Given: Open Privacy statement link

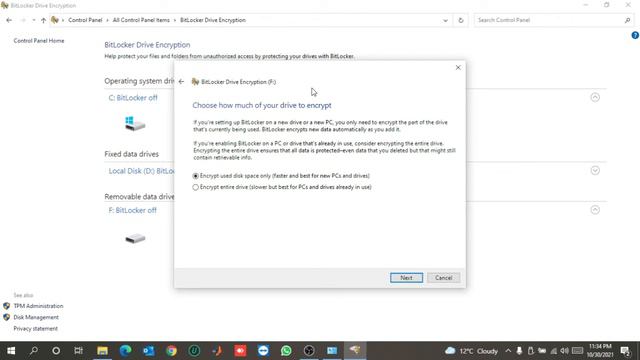Looking at the screenshot, I should pos(36,329).
